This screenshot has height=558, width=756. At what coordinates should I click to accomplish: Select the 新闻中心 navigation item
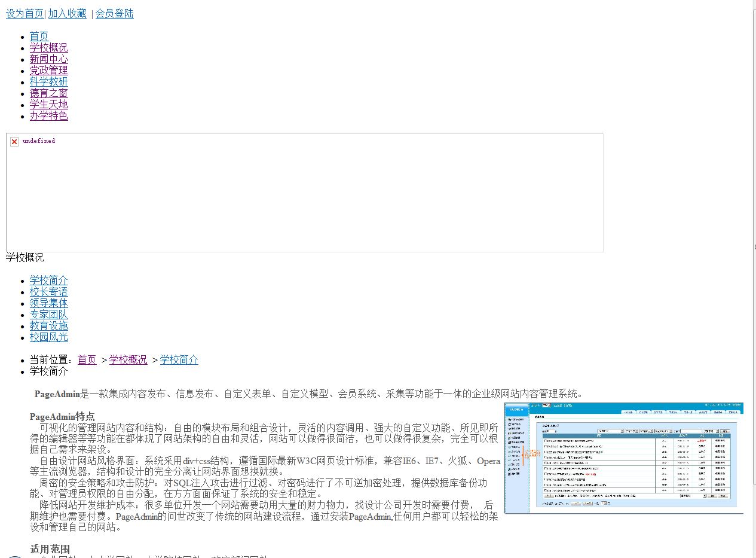click(49, 59)
